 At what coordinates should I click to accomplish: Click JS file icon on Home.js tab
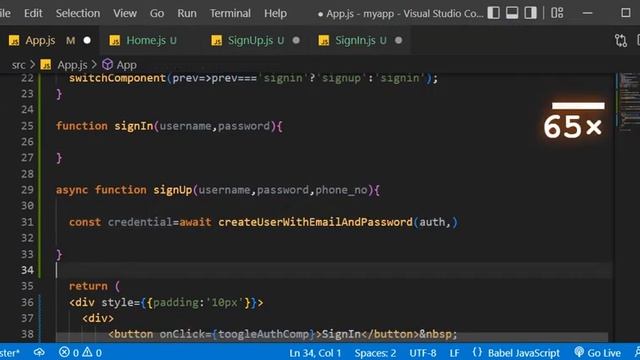115,40
